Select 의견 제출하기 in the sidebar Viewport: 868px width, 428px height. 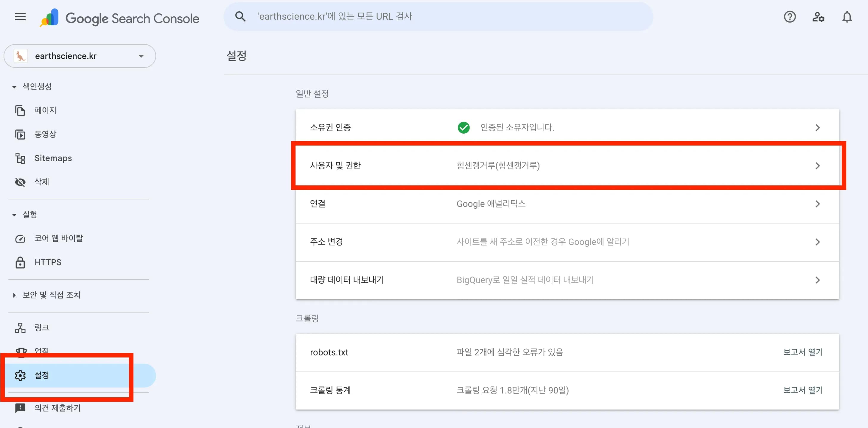point(57,408)
